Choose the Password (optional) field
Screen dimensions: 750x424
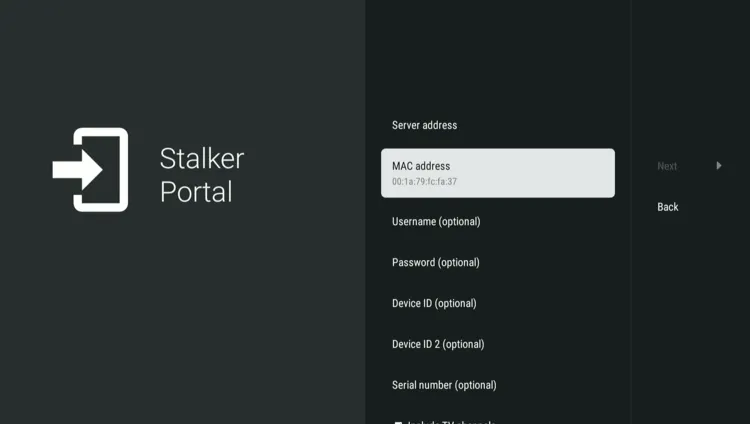[x=435, y=262]
